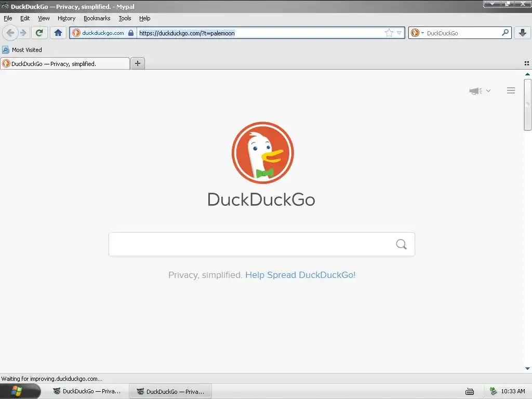Image resolution: width=532 pixels, height=399 pixels.
Task: Click the status bar loading message
Action: click(x=51, y=379)
